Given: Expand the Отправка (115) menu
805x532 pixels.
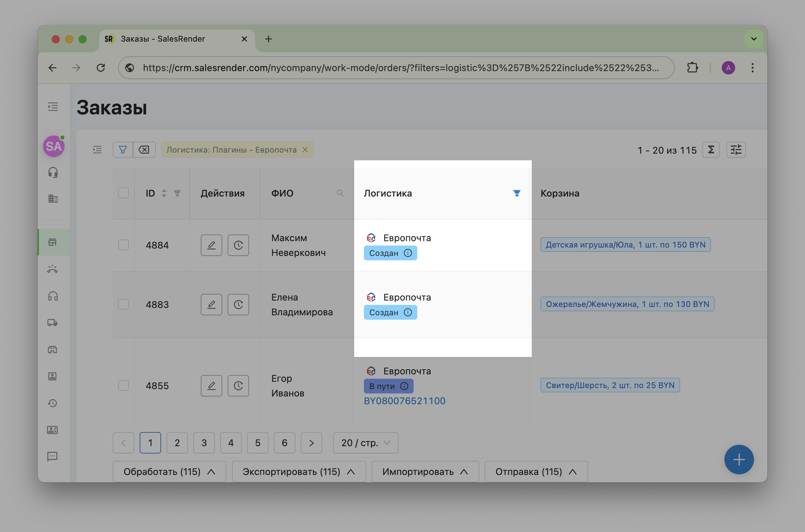Looking at the screenshot, I should point(536,472).
